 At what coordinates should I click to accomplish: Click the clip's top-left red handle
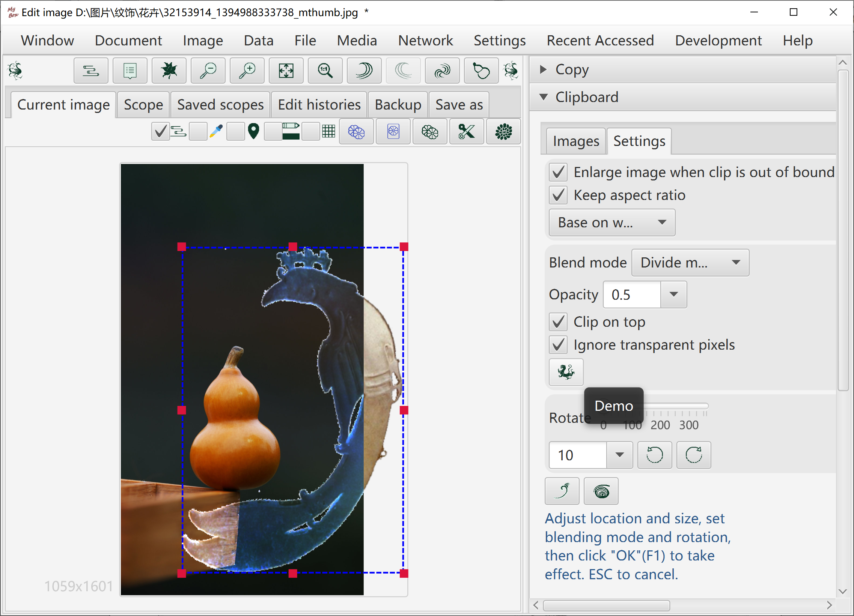click(x=181, y=247)
